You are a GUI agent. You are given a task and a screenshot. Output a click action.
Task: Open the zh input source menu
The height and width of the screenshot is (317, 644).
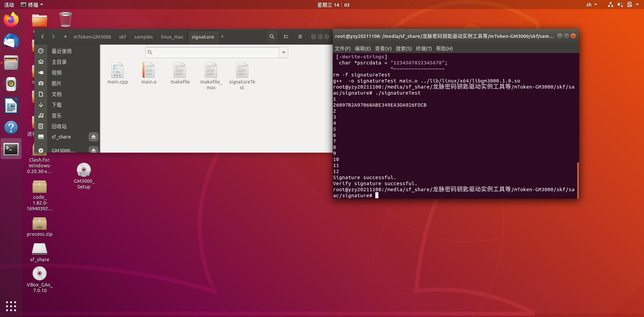tap(591, 5)
